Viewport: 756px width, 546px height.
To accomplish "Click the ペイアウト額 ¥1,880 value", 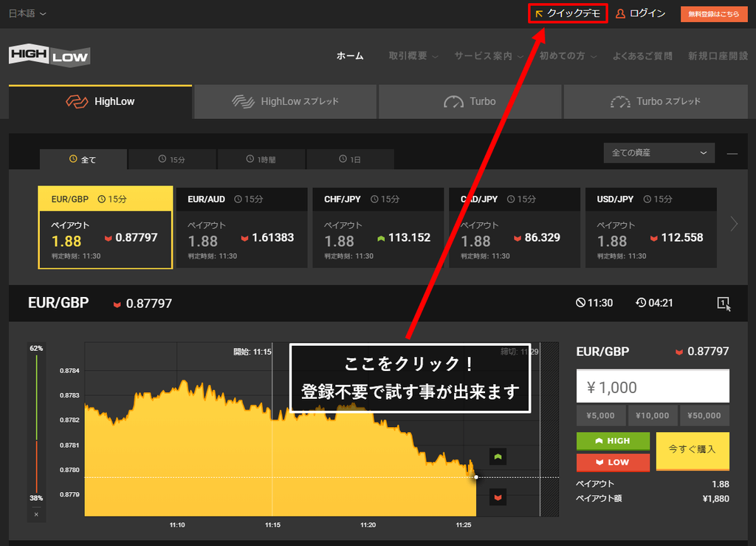I will coord(716,499).
